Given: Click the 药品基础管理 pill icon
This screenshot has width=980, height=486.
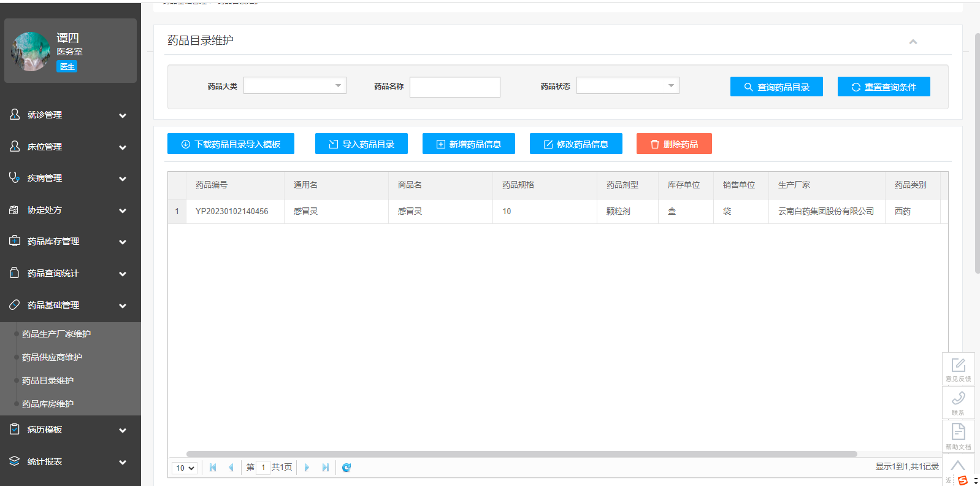Looking at the screenshot, I should tap(15, 305).
